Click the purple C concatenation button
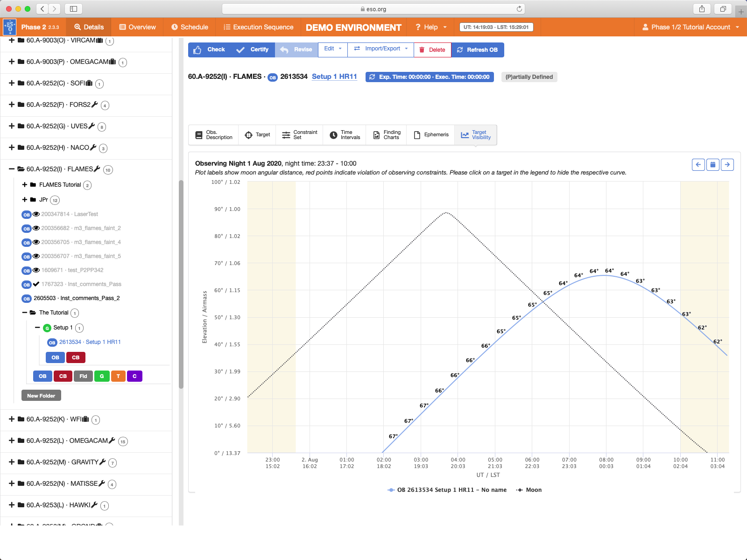 click(x=134, y=376)
